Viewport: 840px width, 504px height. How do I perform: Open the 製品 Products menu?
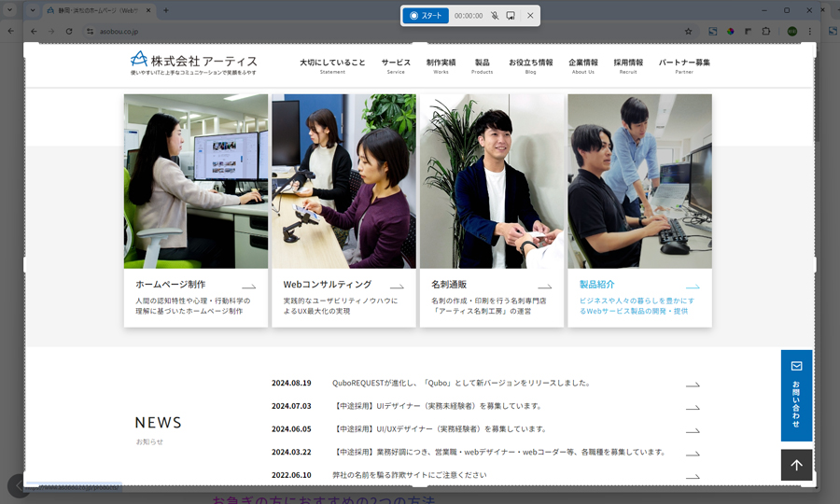coord(483,66)
